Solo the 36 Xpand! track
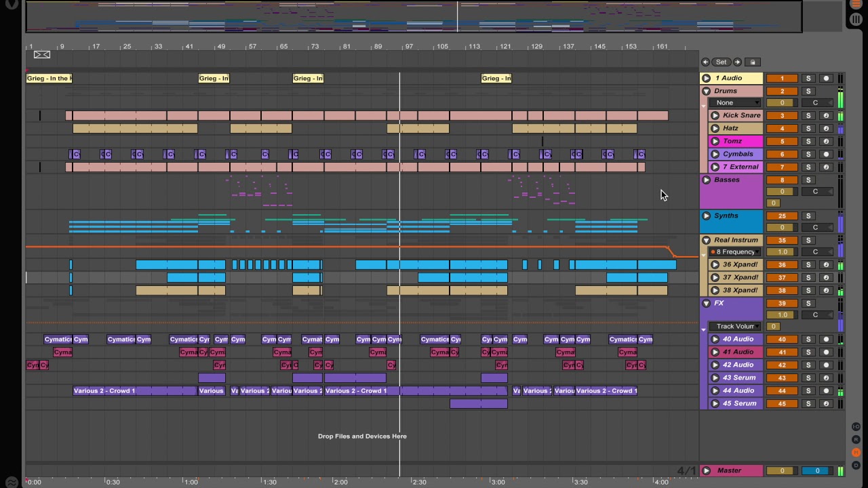 [x=808, y=264]
